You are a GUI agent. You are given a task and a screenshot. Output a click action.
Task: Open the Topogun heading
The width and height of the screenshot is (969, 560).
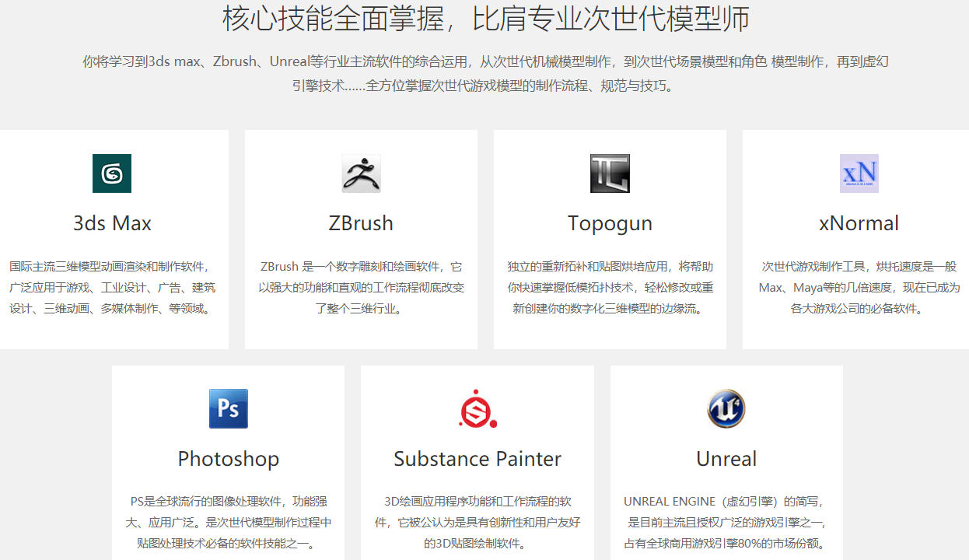(610, 223)
